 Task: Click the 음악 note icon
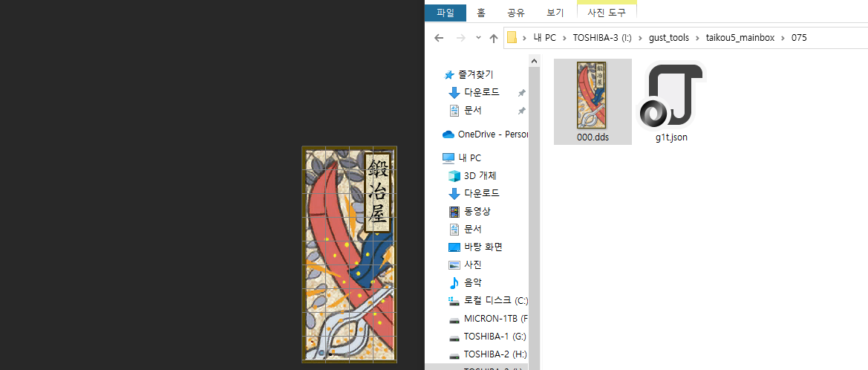[454, 282]
